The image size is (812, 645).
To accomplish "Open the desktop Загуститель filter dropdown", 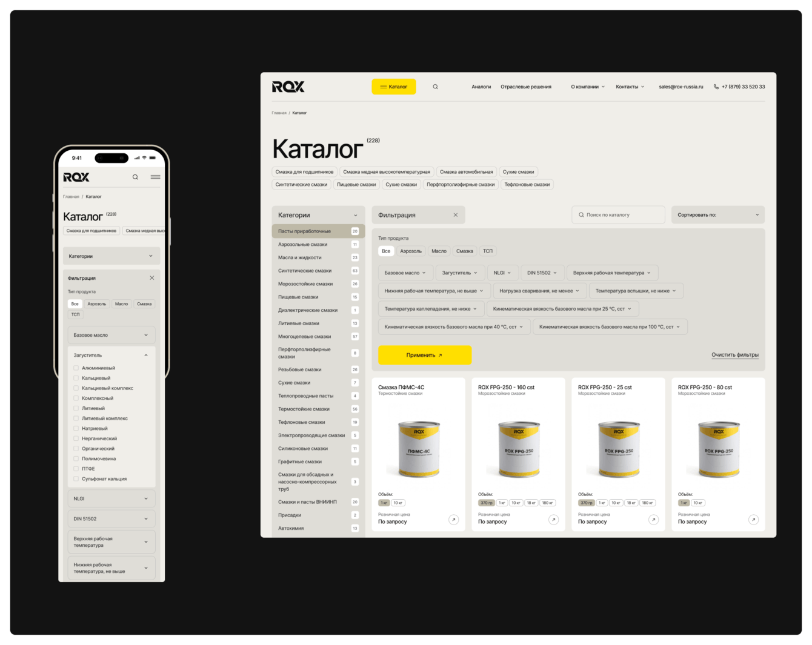I will point(459,273).
